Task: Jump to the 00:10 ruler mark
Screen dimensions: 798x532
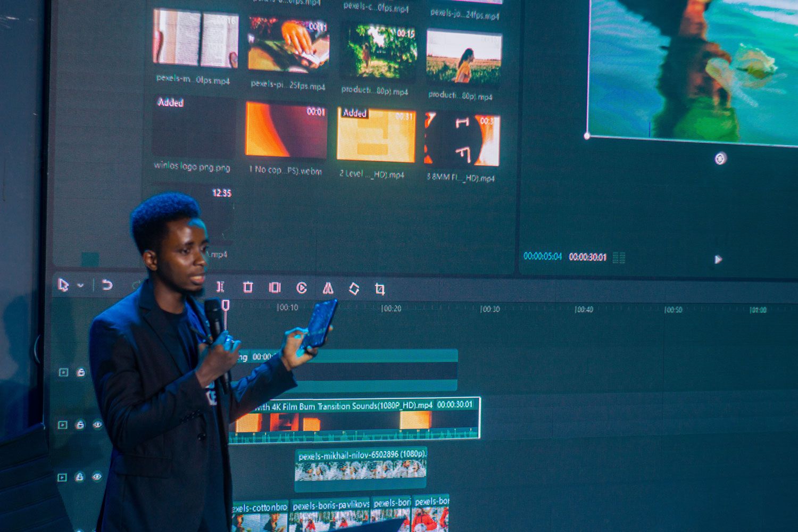Action: (287, 307)
